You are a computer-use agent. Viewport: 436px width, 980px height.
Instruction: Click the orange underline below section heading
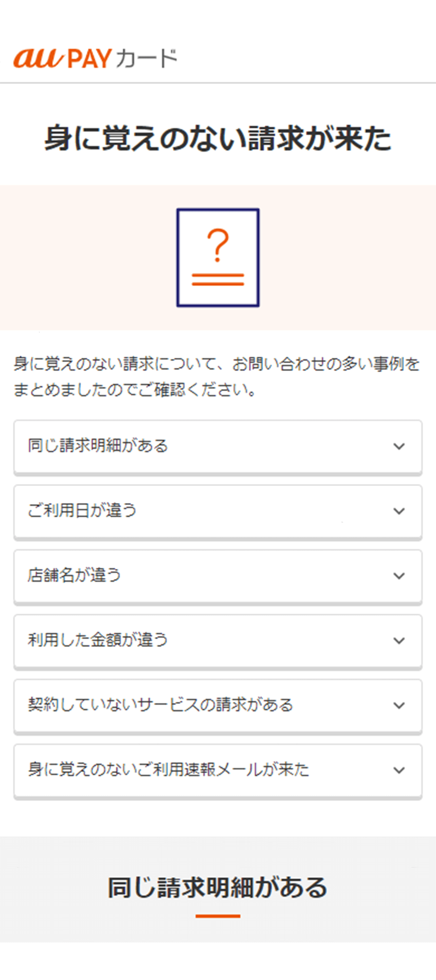tap(218, 916)
